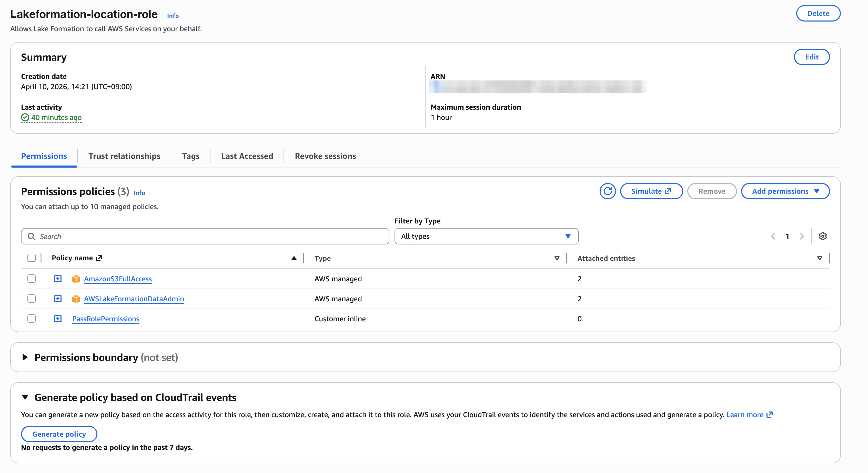868x473 pixels.
Task: Check the PassRolePermissions row checkbox
Action: click(x=31, y=318)
